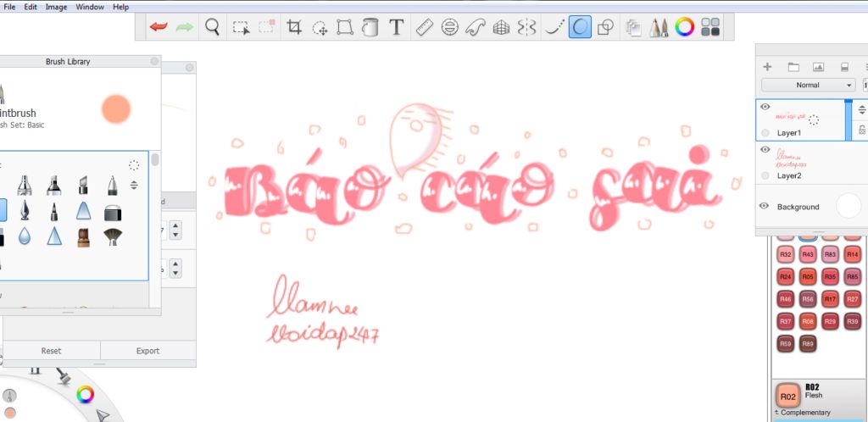Click the Background layer white color circle
Image resolution: width=868 pixels, height=422 pixels.
(849, 206)
